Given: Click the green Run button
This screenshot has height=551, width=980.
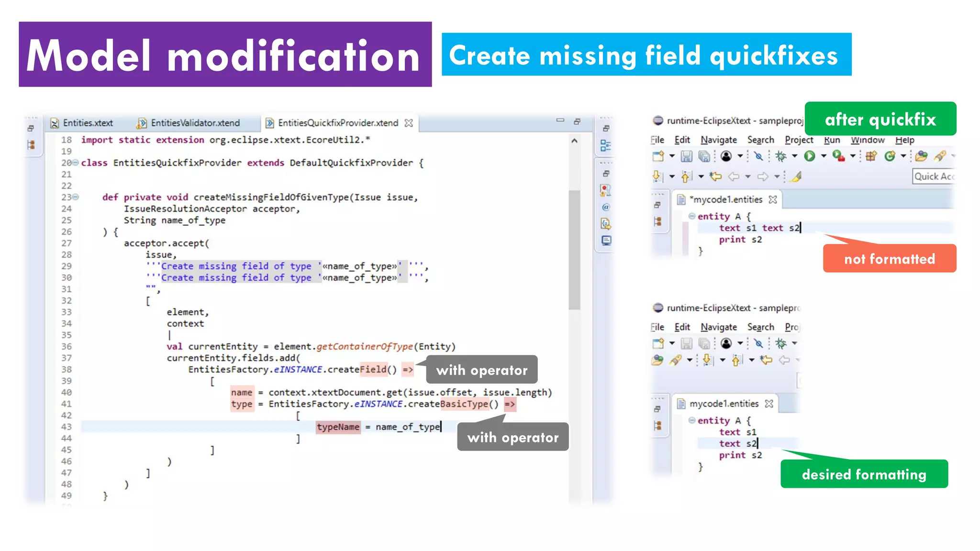Looking at the screenshot, I should (x=809, y=156).
